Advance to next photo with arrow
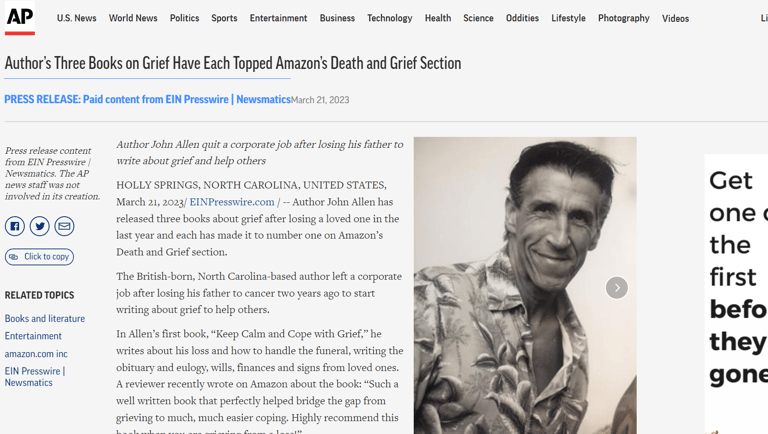Viewport: 768px width, 434px height. 617,288
